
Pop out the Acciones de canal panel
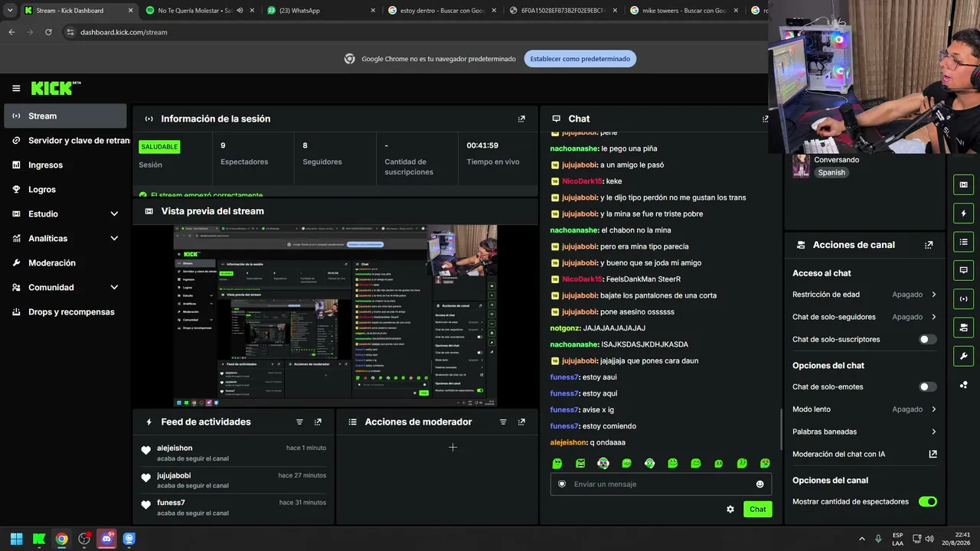tap(929, 245)
